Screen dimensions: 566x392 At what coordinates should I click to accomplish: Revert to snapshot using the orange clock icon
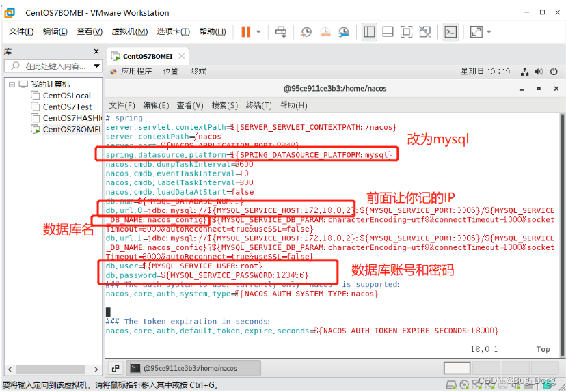[x=325, y=31]
